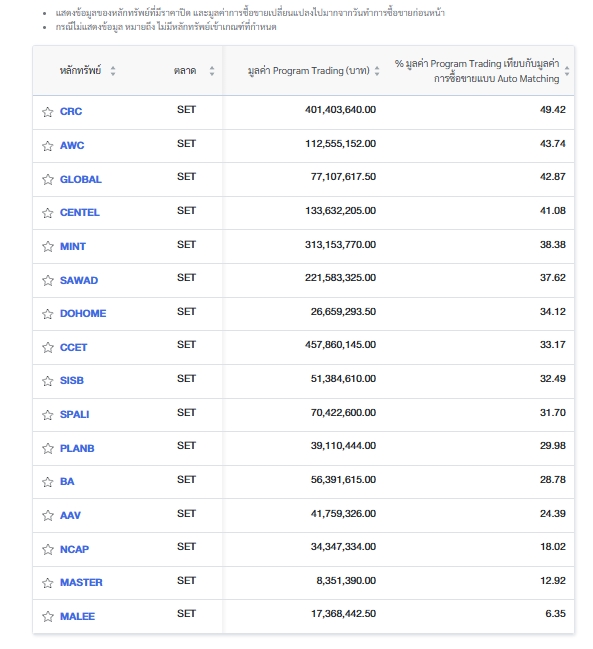Screen dimensions: 593x649
Task: Sort by มูลค่า Program Trading (บาท) arrows
Action: [377, 71]
